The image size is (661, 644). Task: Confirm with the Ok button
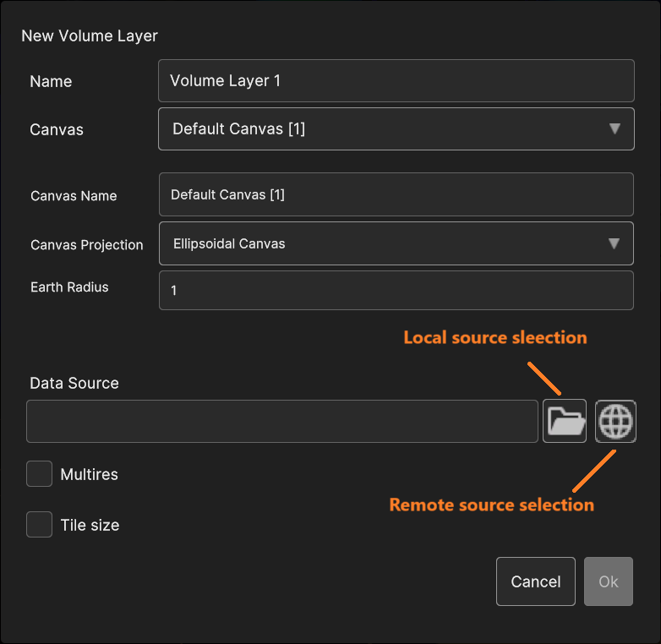pos(609,581)
